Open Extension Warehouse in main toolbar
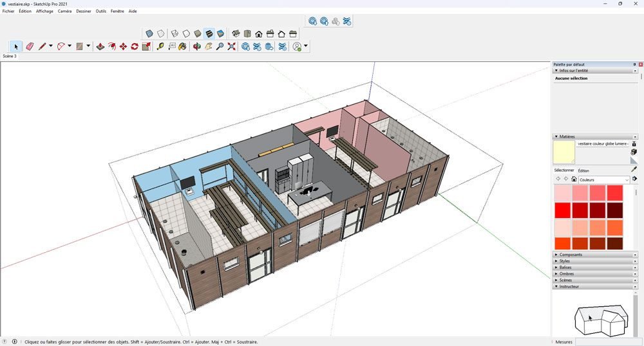This screenshot has height=346, width=644. pyautogui.click(x=257, y=47)
